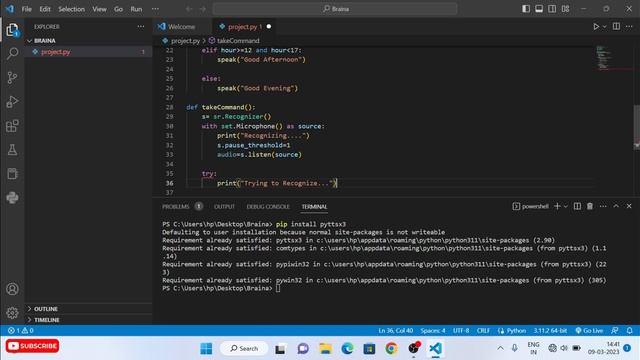The height and width of the screenshot is (360, 640).
Task: Expand the Timeline section
Action: point(88,320)
